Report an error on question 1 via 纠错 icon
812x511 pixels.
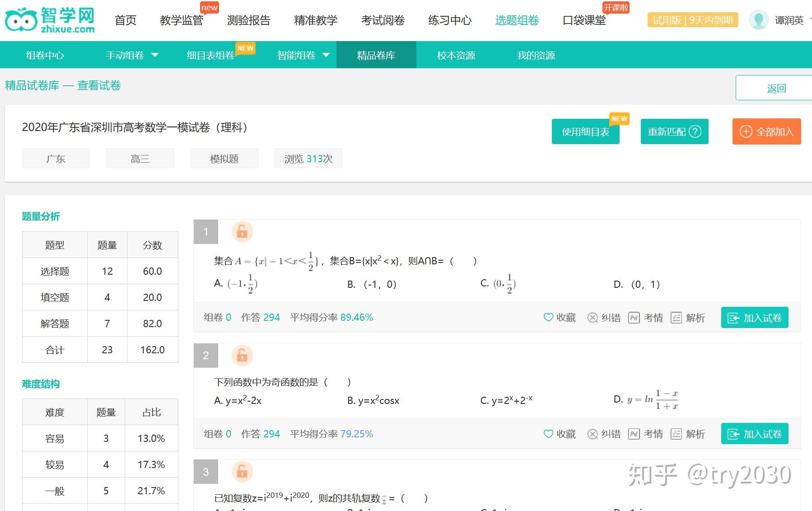(593, 317)
